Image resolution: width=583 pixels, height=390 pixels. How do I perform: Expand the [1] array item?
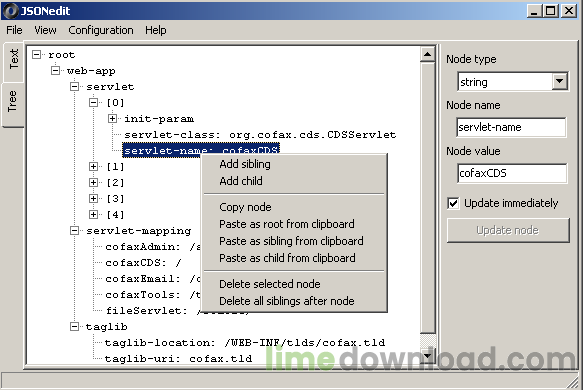pos(93,167)
